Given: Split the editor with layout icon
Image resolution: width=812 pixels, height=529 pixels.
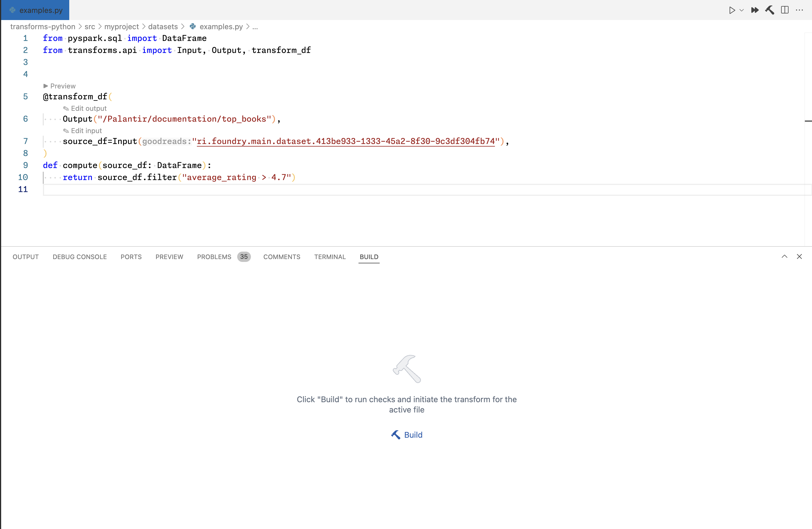Looking at the screenshot, I should 785,10.
